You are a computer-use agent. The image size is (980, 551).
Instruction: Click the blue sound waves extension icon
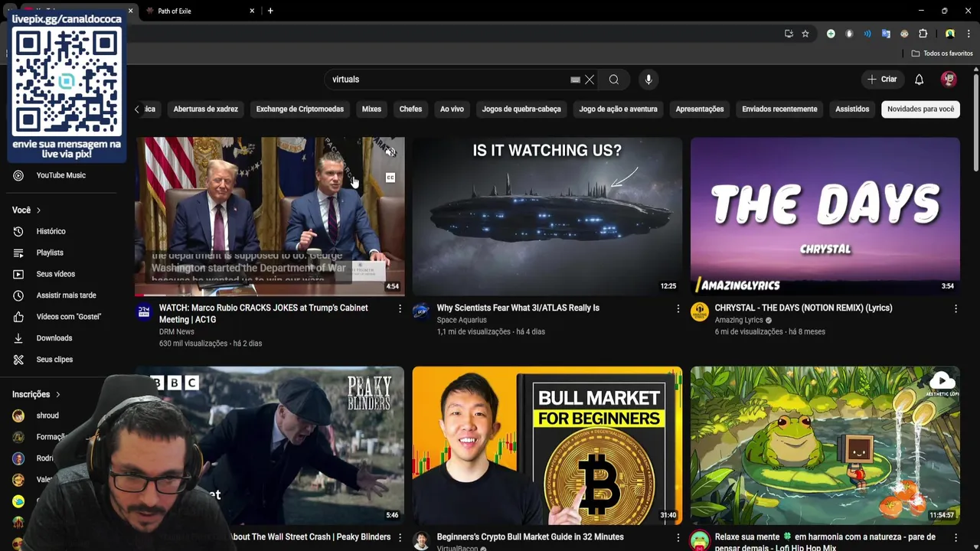click(x=867, y=34)
